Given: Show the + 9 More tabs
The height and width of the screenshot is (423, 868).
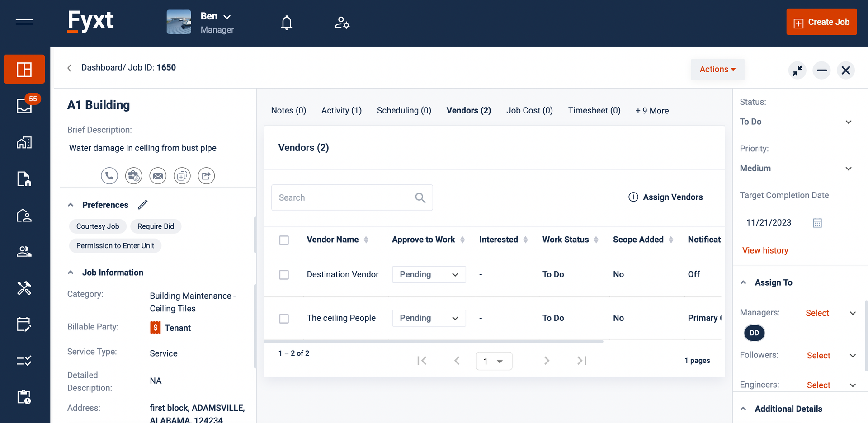Looking at the screenshot, I should (x=652, y=111).
